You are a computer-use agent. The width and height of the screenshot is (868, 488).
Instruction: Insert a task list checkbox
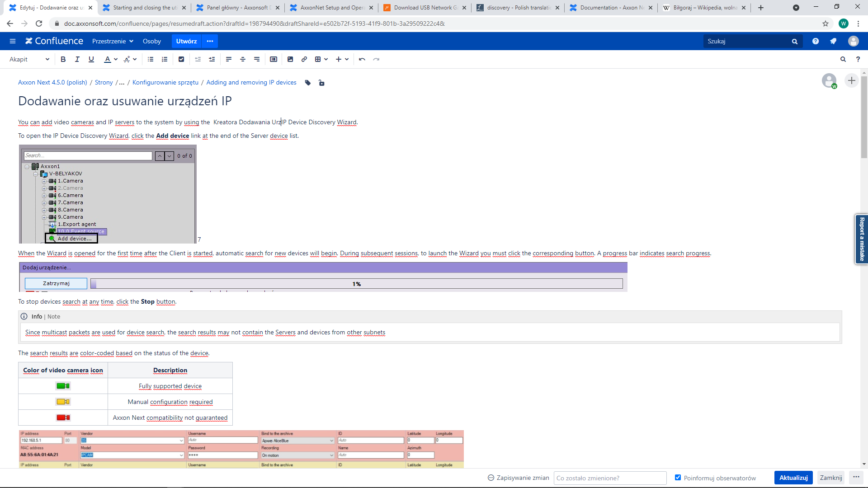181,59
